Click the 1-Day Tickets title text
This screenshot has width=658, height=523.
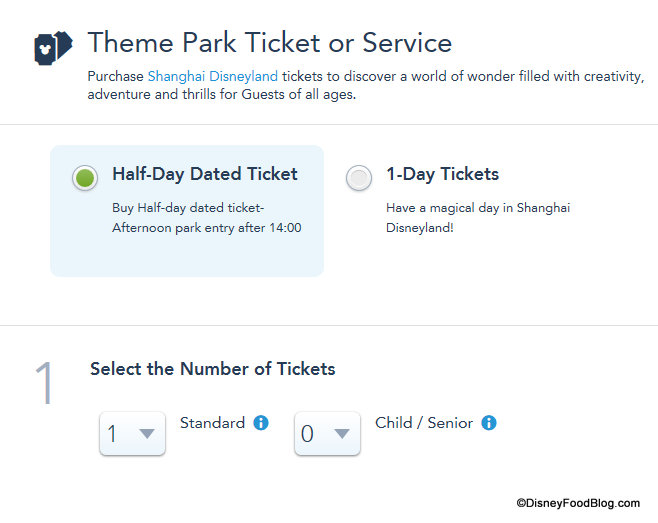pyautogui.click(x=443, y=174)
